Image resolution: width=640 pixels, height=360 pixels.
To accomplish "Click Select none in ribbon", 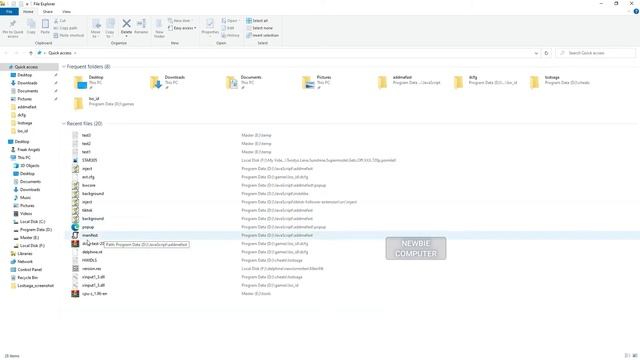I will pos(259,28).
